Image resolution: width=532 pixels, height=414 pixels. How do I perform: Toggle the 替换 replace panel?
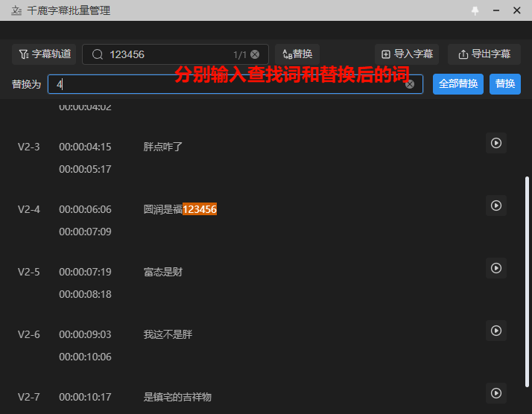pos(297,54)
